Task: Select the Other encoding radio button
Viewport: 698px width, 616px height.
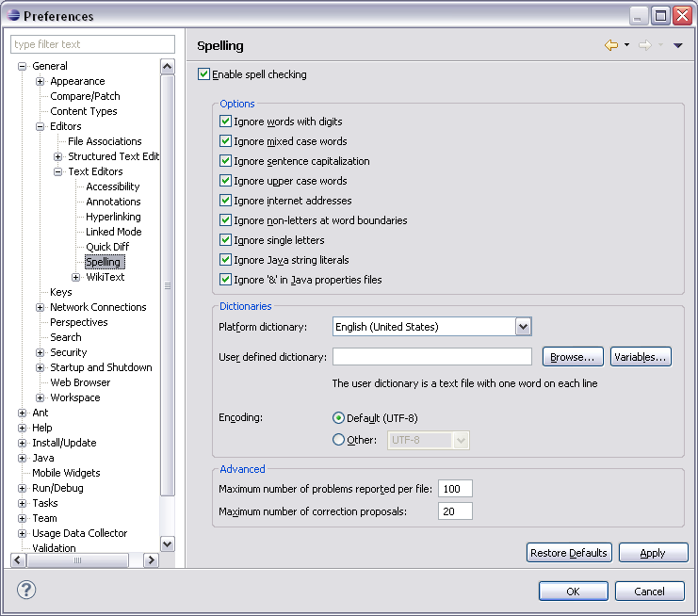Action: [339, 440]
